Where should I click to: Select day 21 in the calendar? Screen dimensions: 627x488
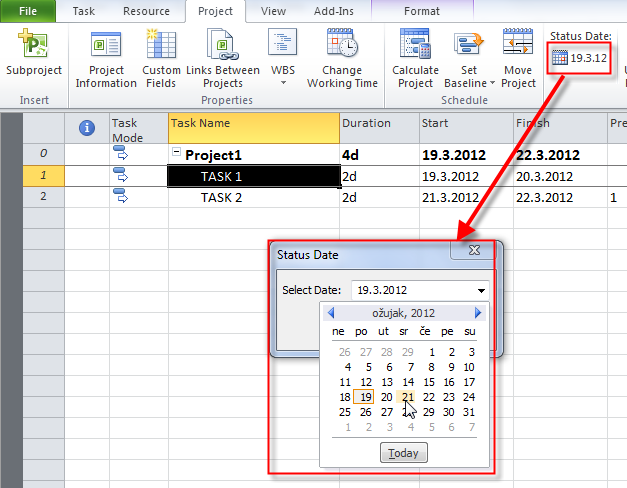pyautogui.click(x=407, y=397)
